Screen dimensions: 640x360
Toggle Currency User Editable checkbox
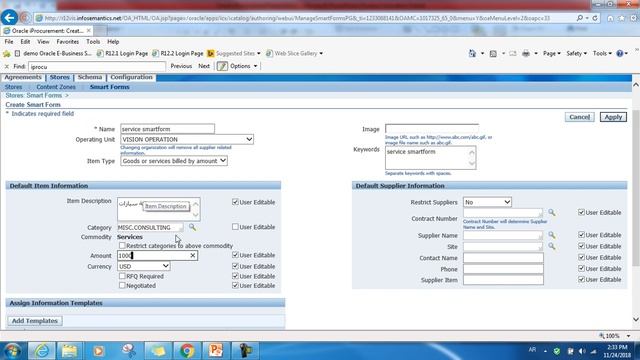tap(235, 266)
